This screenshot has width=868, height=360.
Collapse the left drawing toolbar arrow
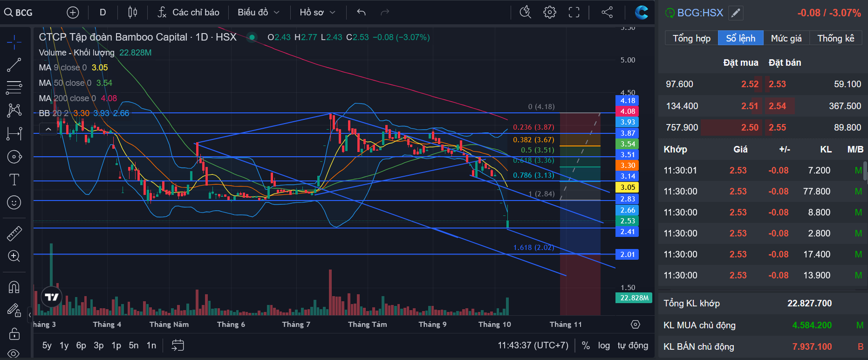(30, 315)
